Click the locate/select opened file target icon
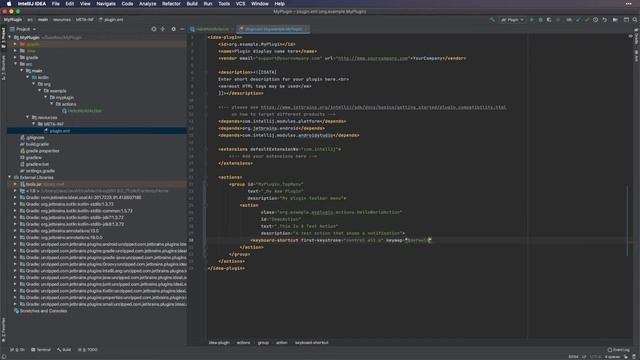640x360 pixels. pyautogui.click(x=154, y=29)
